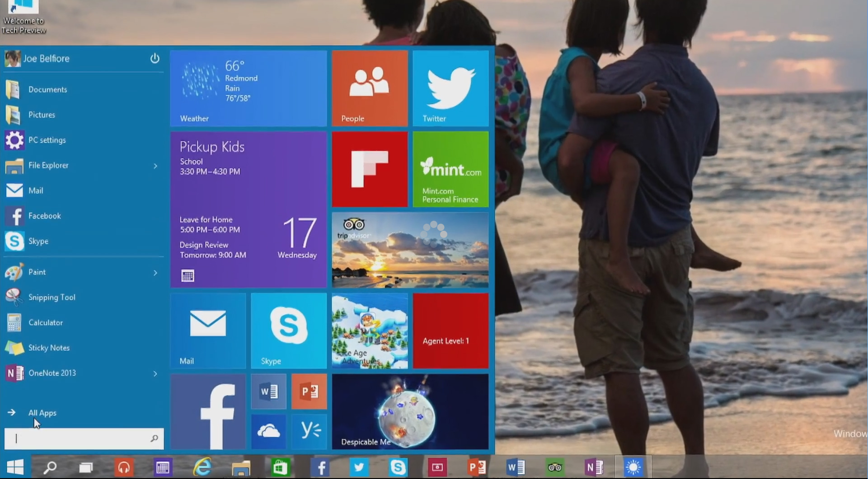Expand the File Explorer jump list arrow

click(155, 166)
